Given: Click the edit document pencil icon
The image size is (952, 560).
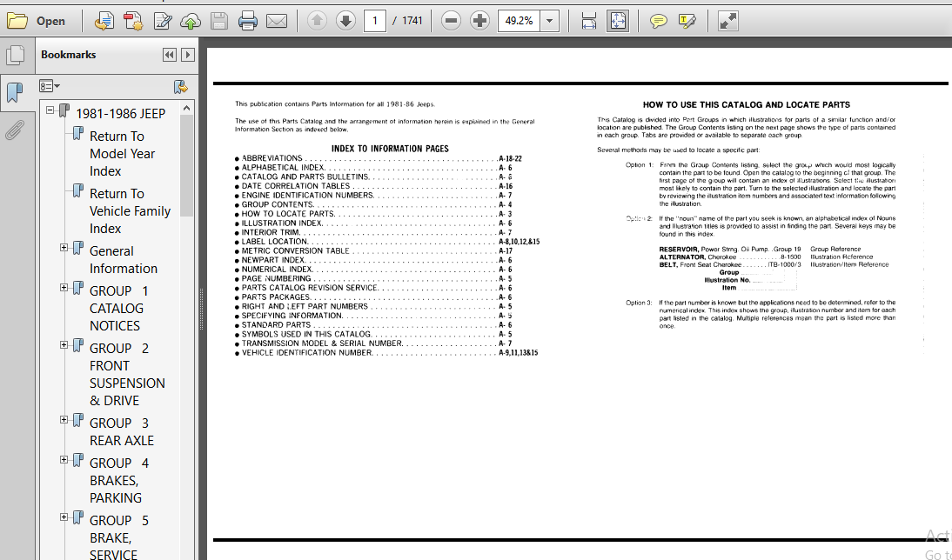Looking at the screenshot, I should (162, 21).
